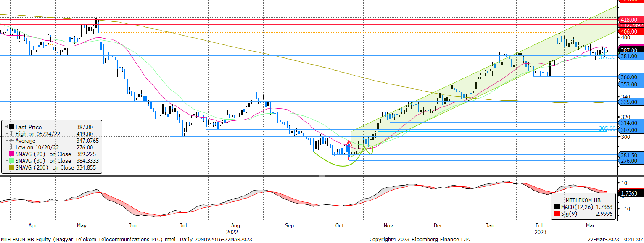The width and height of the screenshot is (644, 243).
Task: Click the Jul label on time axis
Action: pos(183,226)
